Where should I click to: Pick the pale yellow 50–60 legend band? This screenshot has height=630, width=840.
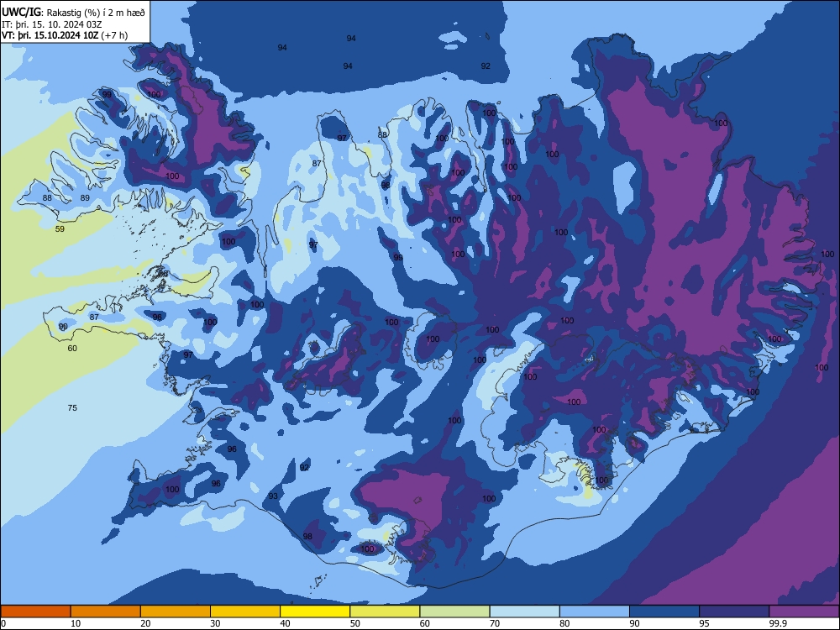coord(386,612)
